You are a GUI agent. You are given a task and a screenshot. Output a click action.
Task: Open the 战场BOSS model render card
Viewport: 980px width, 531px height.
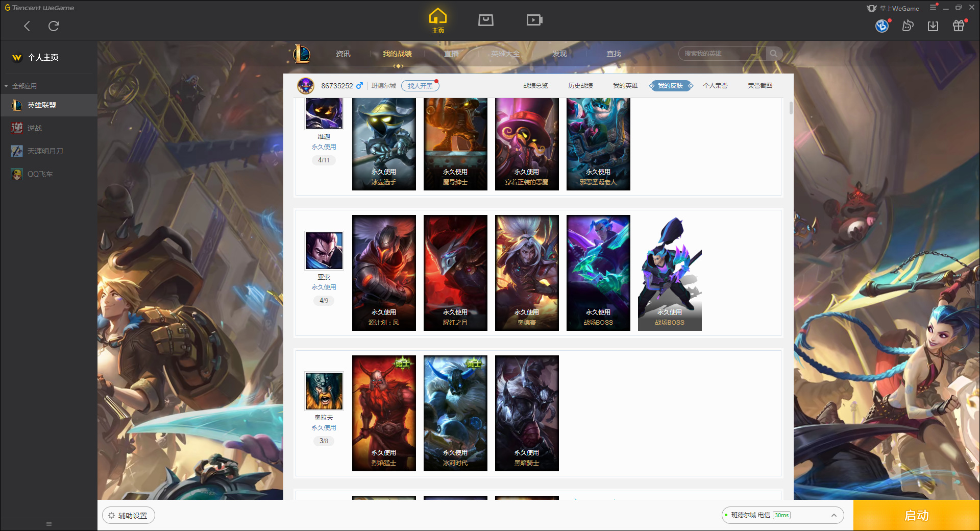tap(670, 273)
